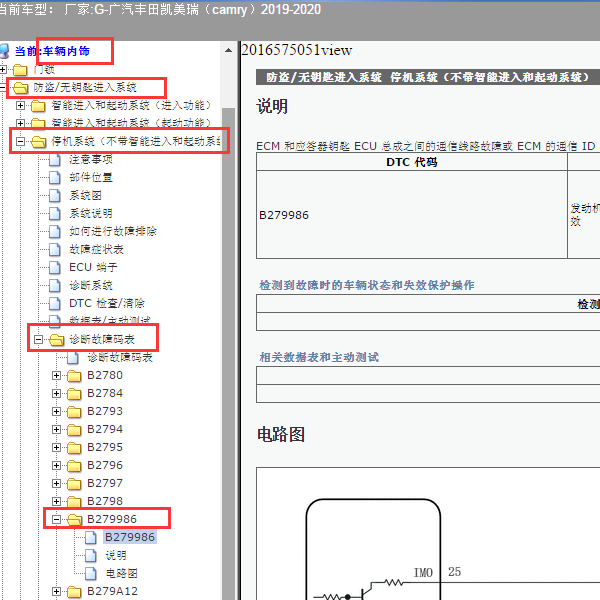Click the 诊断故障码表 open folder icon
Viewport: 600px width, 600px height.
pos(56,340)
